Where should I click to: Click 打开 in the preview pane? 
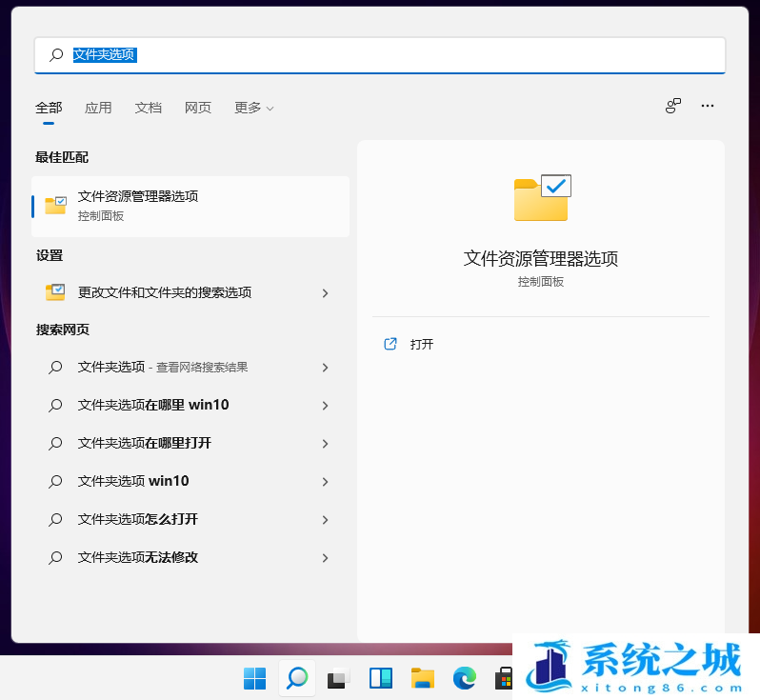click(x=422, y=344)
